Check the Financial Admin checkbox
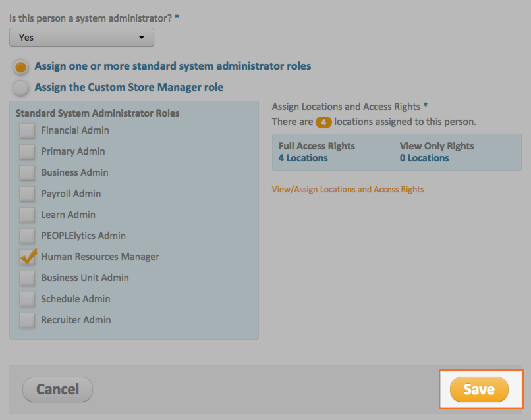 coord(27,130)
